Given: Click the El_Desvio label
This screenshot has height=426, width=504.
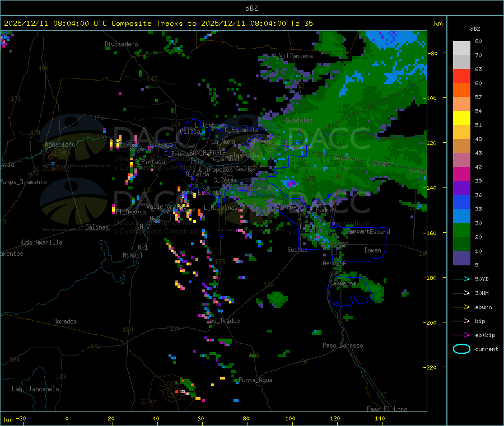Looking at the screenshot, I should click(x=130, y=212).
